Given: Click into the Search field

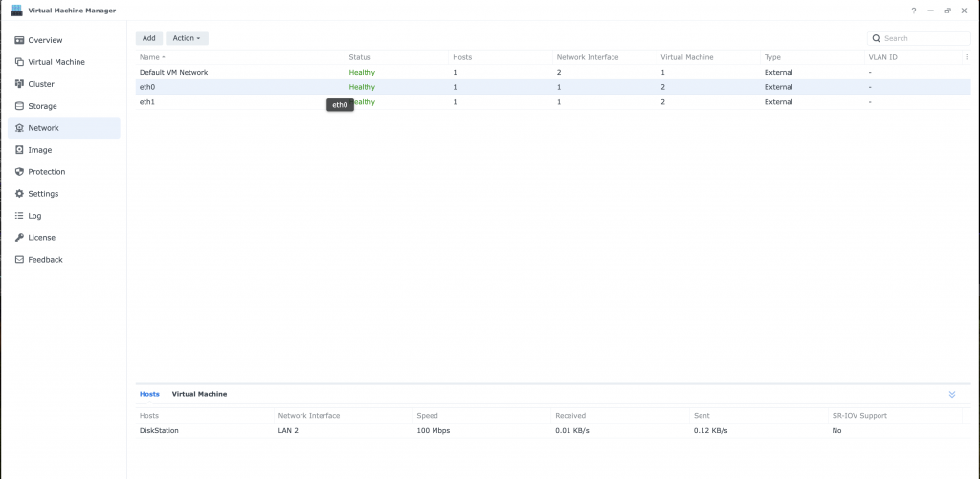Looking at the screenshot, I should pyautogui.click(x=924, y=38).
